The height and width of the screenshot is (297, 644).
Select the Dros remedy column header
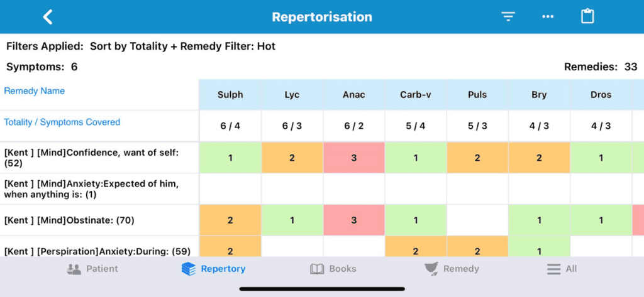click(601, 95)
